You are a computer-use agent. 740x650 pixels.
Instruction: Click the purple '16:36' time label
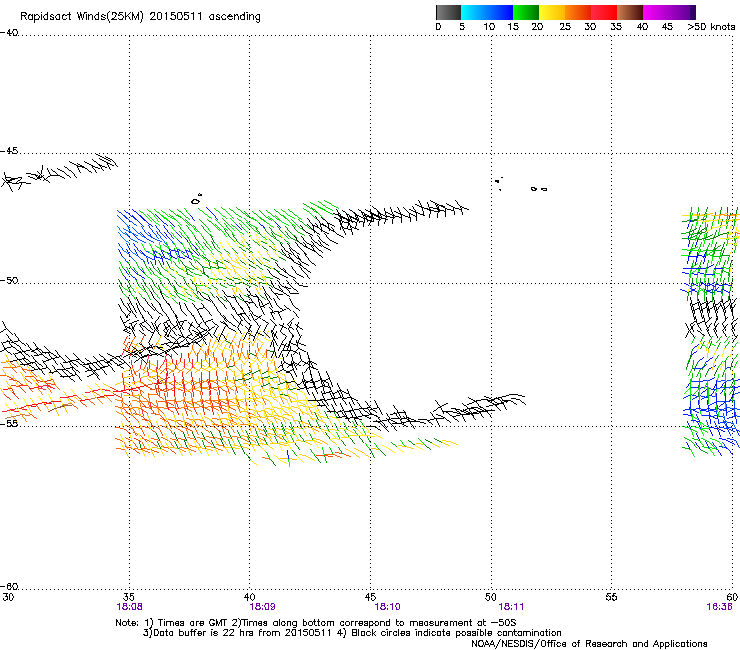coord(719,607)
